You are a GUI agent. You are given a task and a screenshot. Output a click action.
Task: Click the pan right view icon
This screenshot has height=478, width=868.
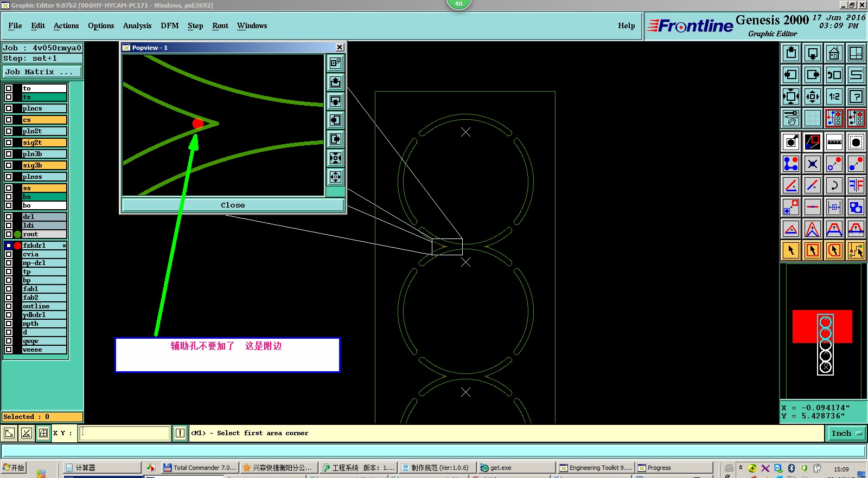(813, 75)
